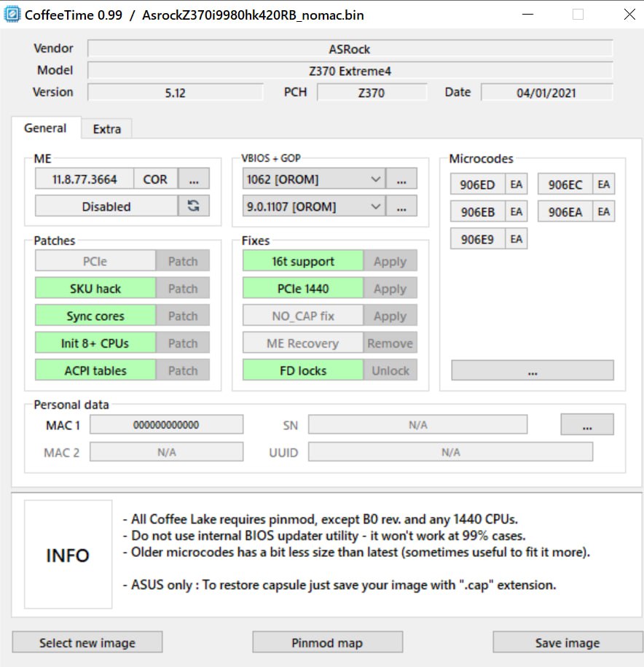Open the 1062 [OROM] VBIOS dropdown

[314, 179]
